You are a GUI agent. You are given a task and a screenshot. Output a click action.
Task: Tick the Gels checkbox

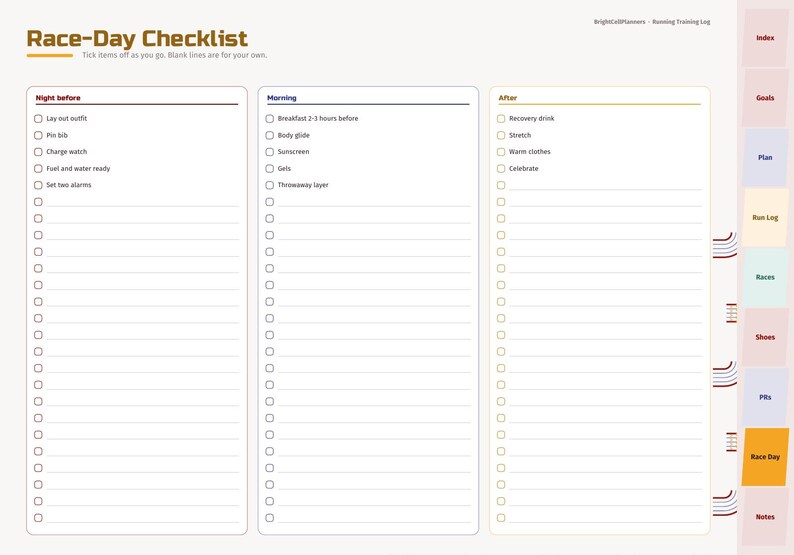(x=269, y=169)
